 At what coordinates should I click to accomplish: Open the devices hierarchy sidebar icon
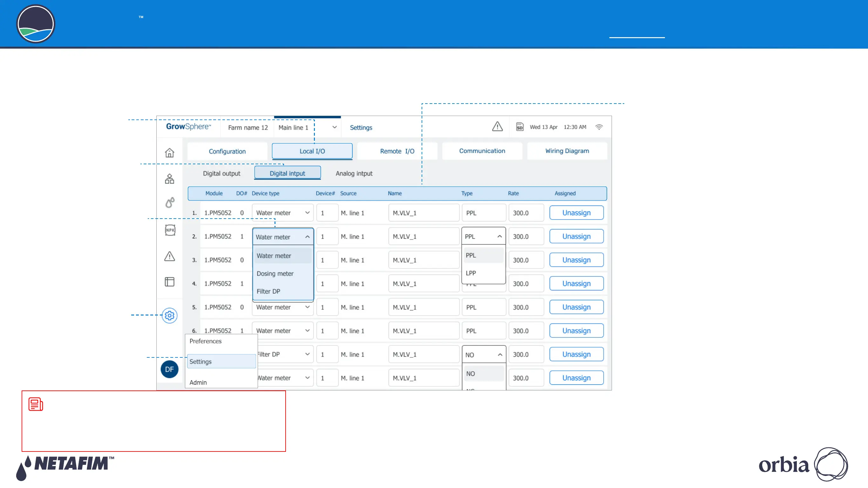[169, 179]
